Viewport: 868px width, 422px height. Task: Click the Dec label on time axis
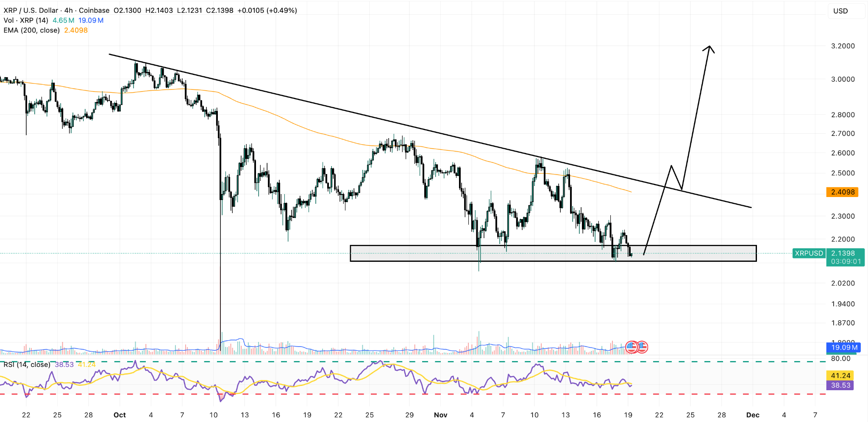click(x=753, y=415)
